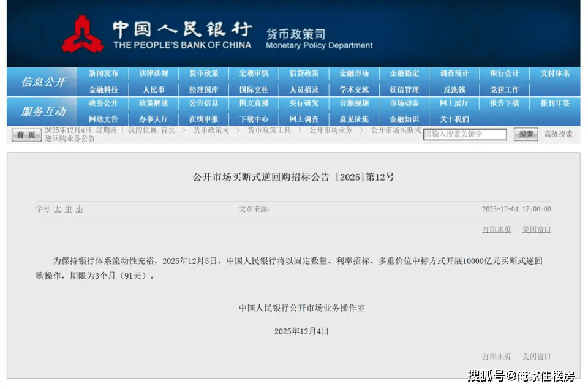Click 公开市场业务 breadcrumb link
This screenshot has height=389, width=588.
331,130
